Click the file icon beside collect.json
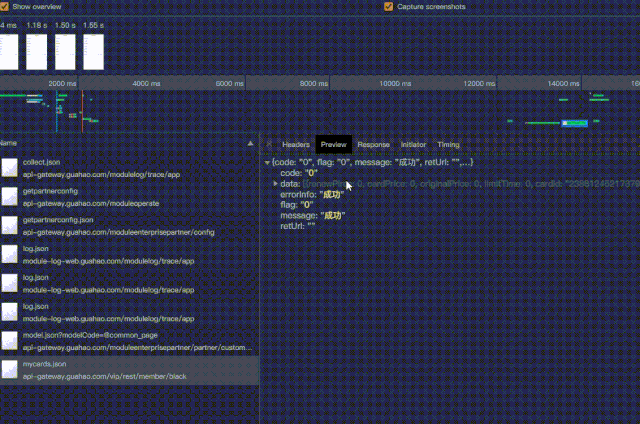The height and width of the screenshot is (424, 640). pyautogui.click(x=9, y=168)
